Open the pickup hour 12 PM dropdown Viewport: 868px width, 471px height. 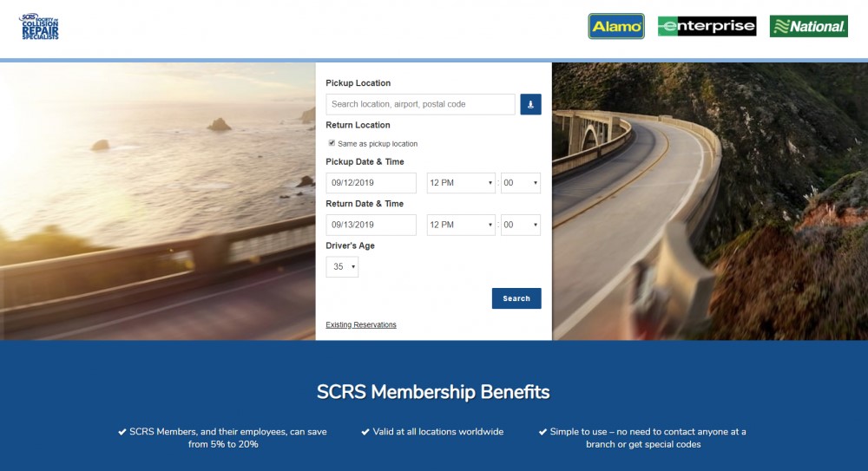(x=461, y=183)
